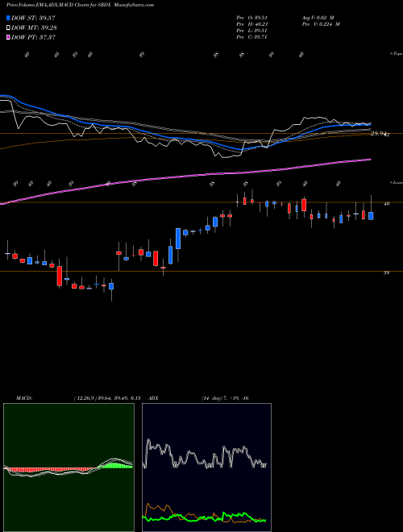Click the 28.94 moving average price label
Image resolution: width=403 pixels, height=532 pixels.
tap(380, 134)
